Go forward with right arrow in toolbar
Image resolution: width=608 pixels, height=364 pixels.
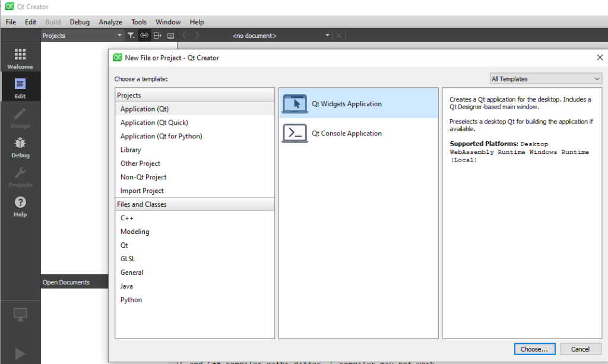click(197, 36)
